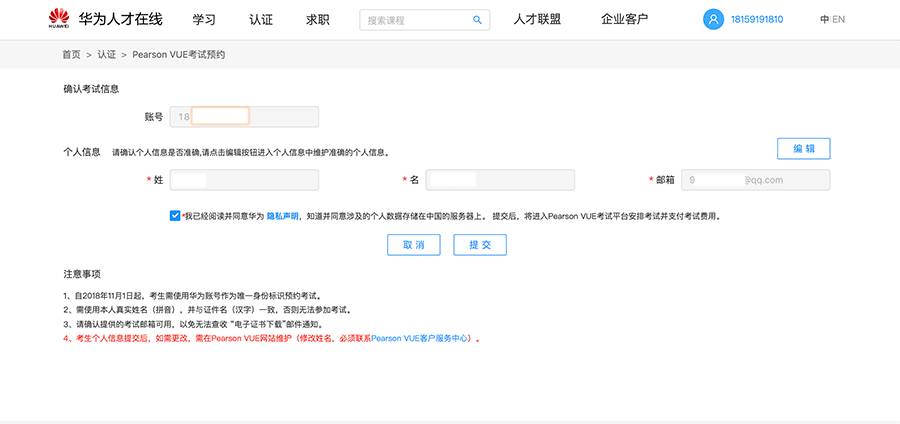This screenshot has height=424, width=900.
Task: Open Pearson VUE客户服务中心 link
Action: [x=422, y=339]
